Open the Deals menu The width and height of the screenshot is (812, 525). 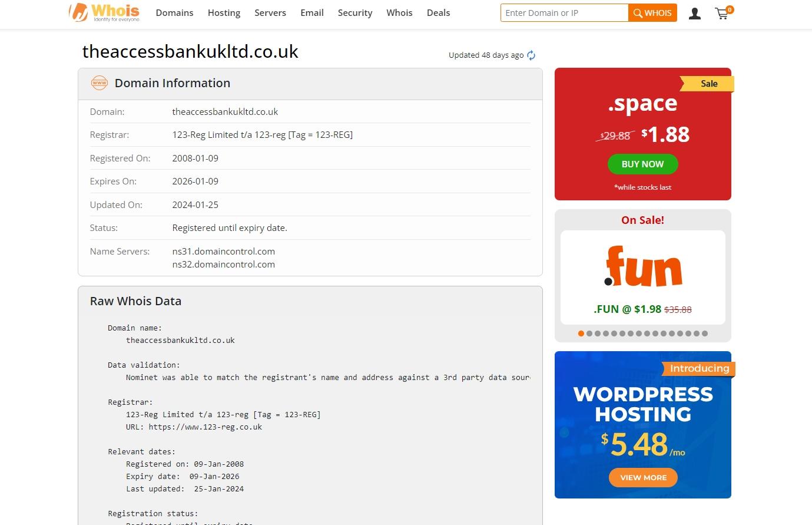[x=438, y=13]
